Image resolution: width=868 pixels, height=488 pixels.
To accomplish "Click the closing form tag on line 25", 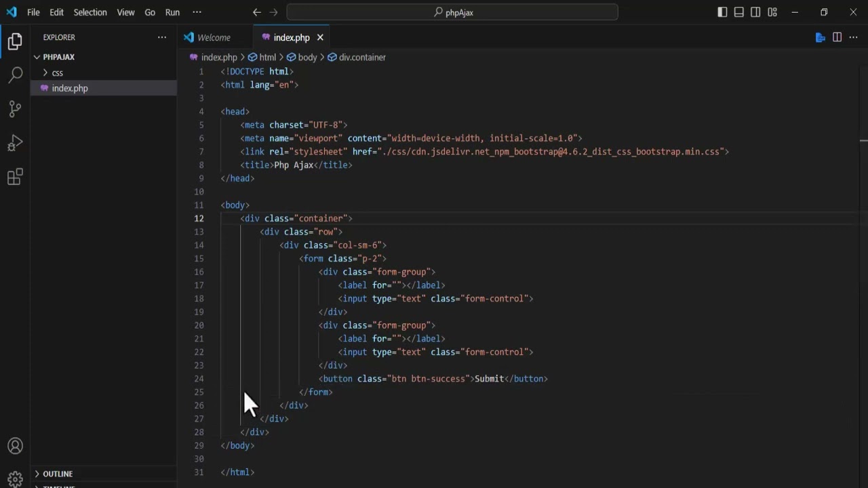I will tap(316, 392).
